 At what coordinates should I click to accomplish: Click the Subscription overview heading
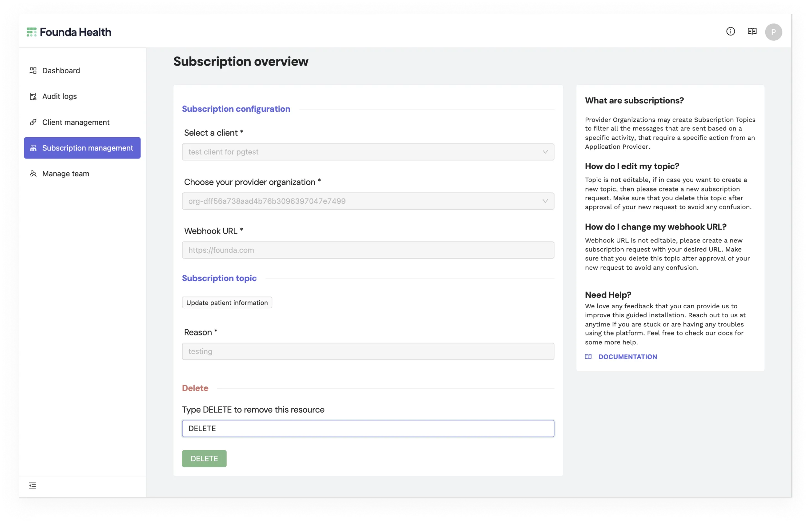(x=241, y=61)
